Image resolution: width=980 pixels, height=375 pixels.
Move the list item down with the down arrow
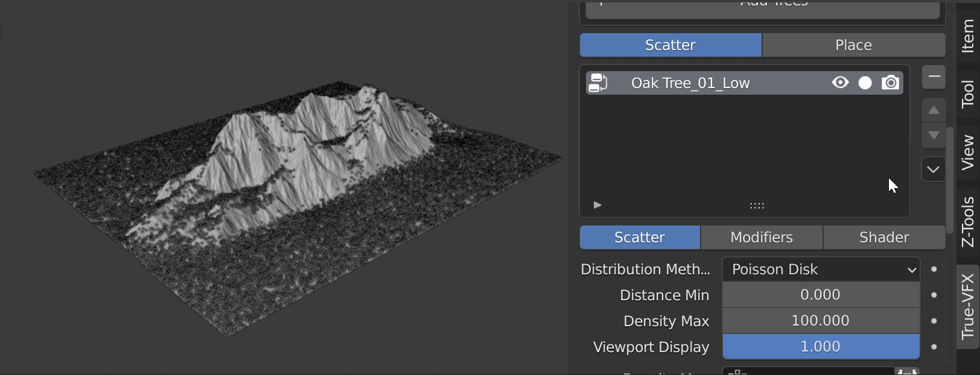click(x=934, y=136)
